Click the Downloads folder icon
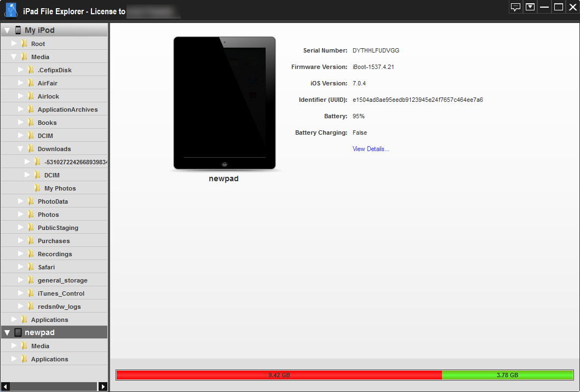The height and width of the screenshot is (392, 580). (x=31, y=149)
